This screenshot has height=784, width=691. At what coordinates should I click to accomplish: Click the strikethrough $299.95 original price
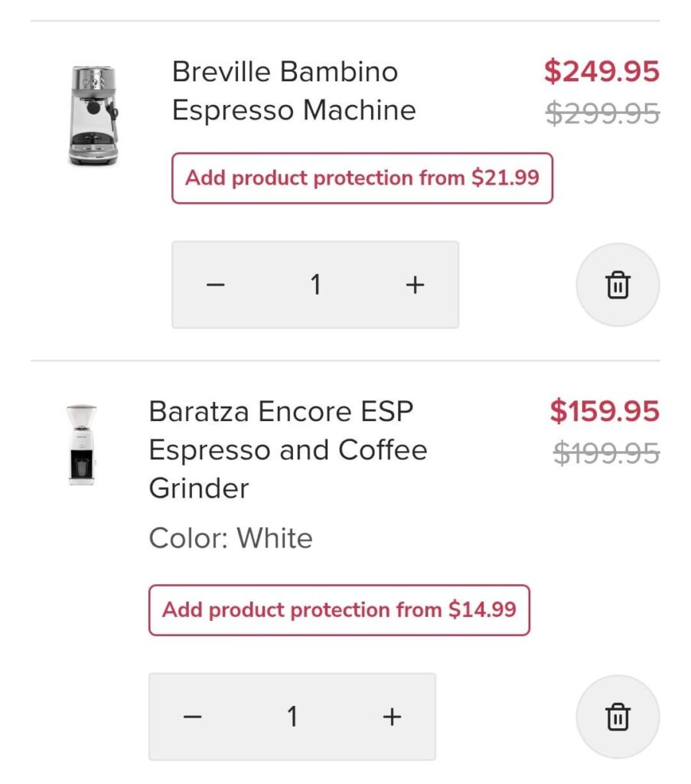click(602, 111)
